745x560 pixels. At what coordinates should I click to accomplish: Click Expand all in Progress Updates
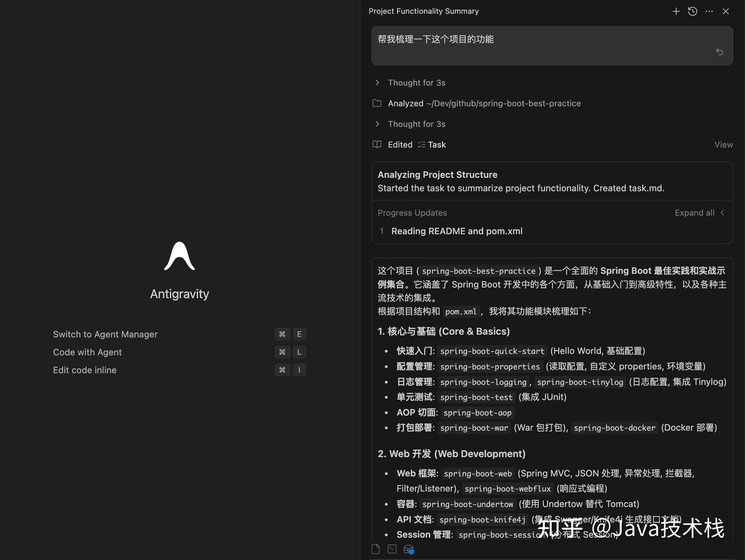point(694,213)
